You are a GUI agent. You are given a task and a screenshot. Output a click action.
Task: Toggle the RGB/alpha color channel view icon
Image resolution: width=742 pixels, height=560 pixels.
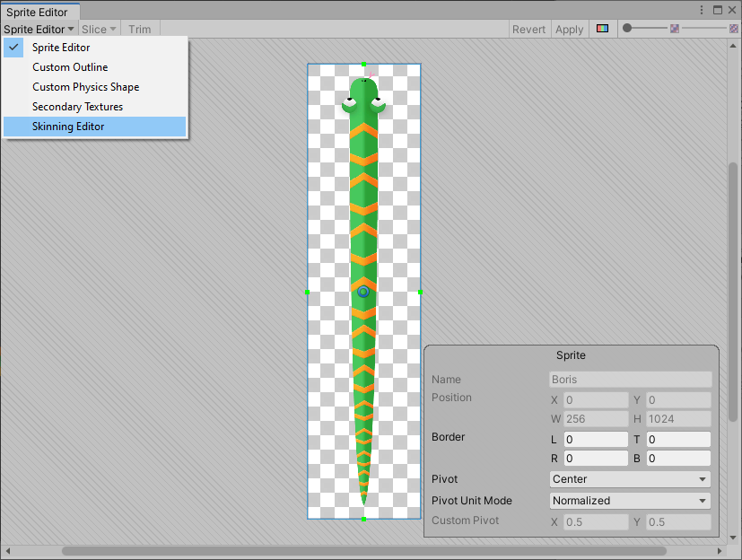click(x=602, y=29)
